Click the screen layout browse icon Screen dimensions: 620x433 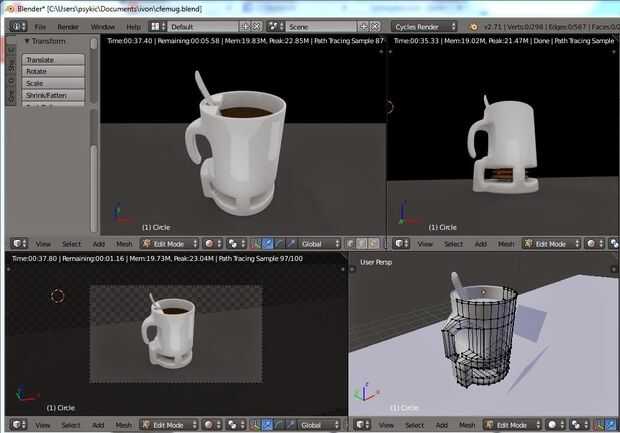coord(158,26)
